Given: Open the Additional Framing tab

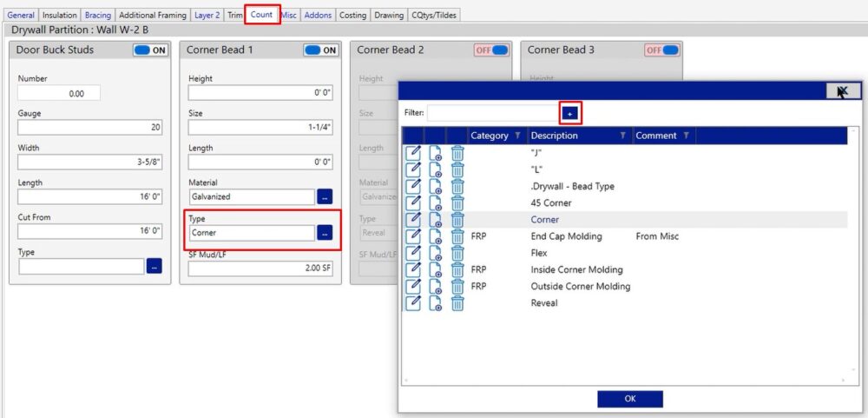Looking at the screenshot, I should tap(151, 15).
